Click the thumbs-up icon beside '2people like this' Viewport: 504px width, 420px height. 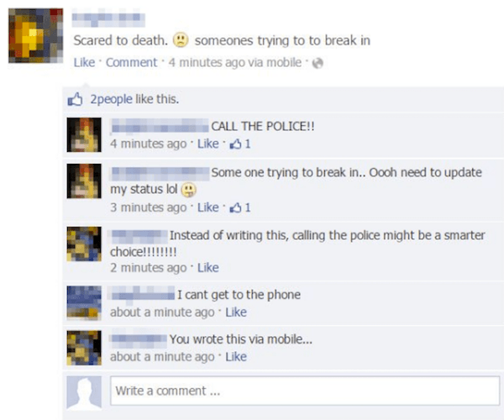(x=75, y=99)
